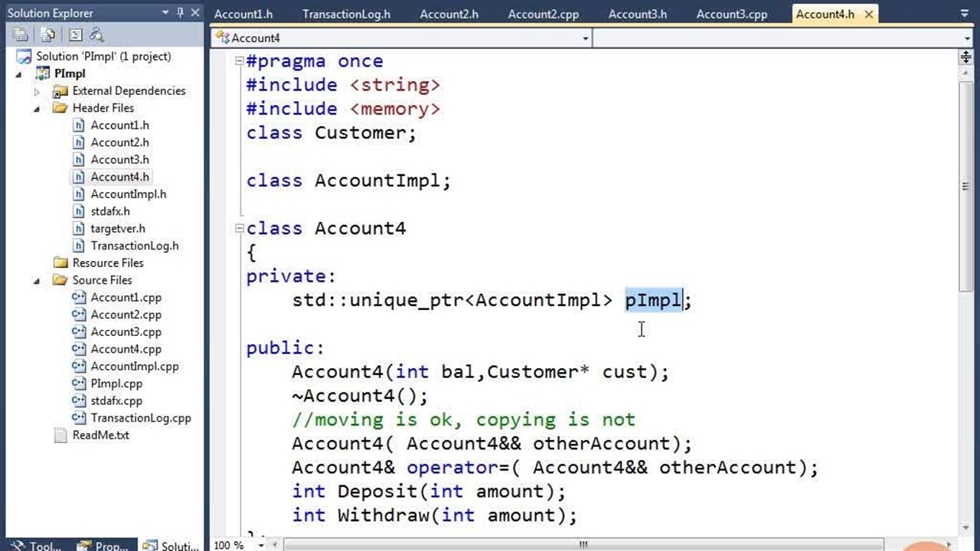Collapse the Account4 class code region
Viewport: 980px width, 551px height.
[238, 228]
